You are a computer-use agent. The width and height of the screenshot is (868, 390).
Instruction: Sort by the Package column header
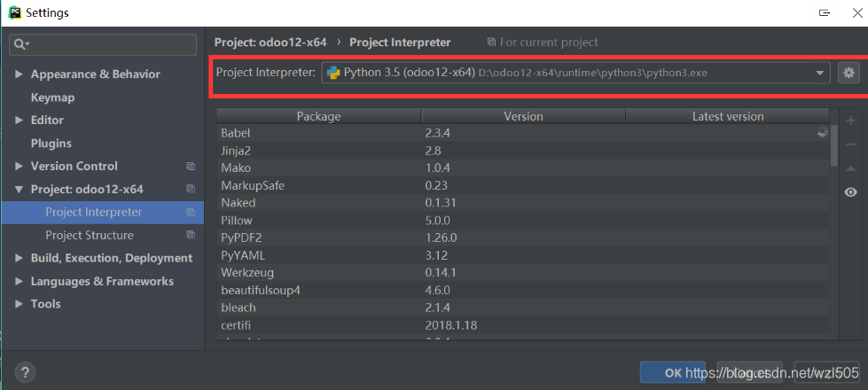pos(318,116)
